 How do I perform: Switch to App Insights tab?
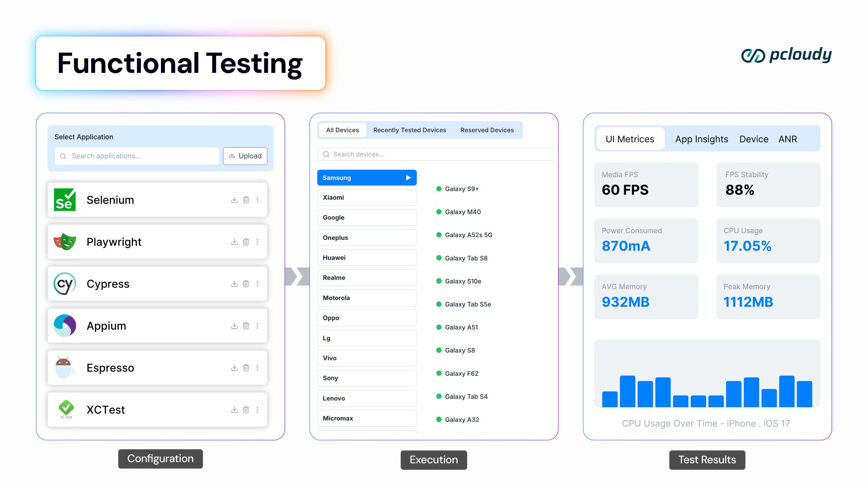701,139
